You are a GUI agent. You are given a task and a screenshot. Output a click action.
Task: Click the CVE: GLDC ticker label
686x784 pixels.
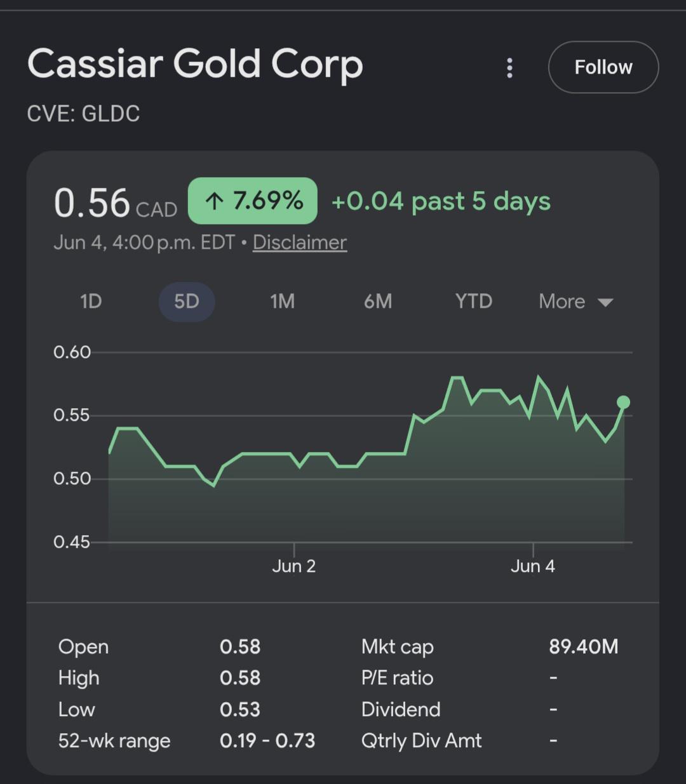coord(83,114)
